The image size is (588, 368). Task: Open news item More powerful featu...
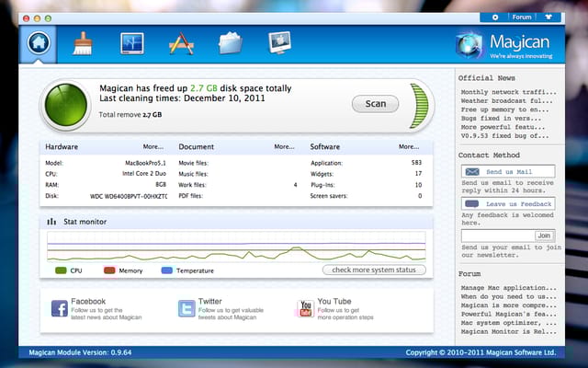503,127
